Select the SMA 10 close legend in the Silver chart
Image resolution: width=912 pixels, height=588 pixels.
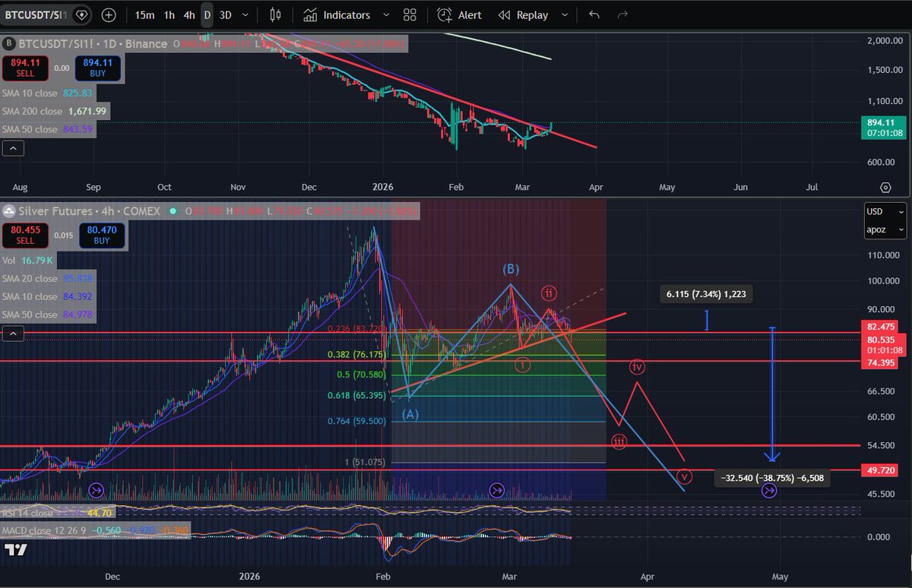(x=48, y=297)
